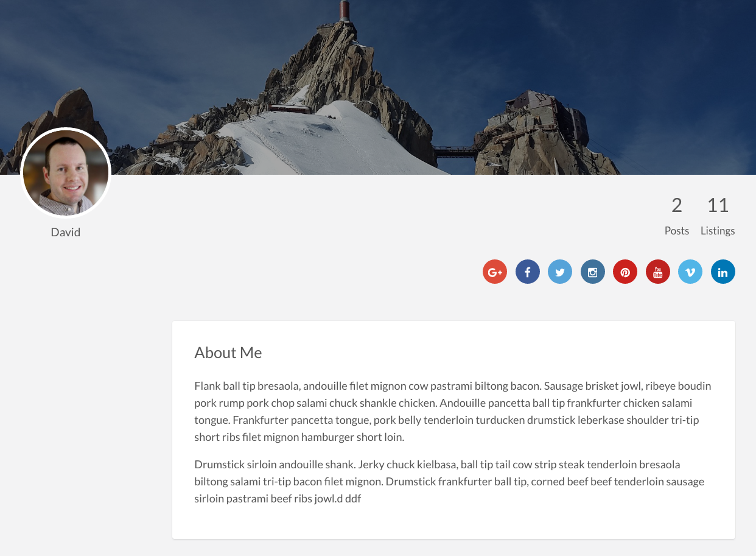Click the number 11 listings count

(718, 205)
